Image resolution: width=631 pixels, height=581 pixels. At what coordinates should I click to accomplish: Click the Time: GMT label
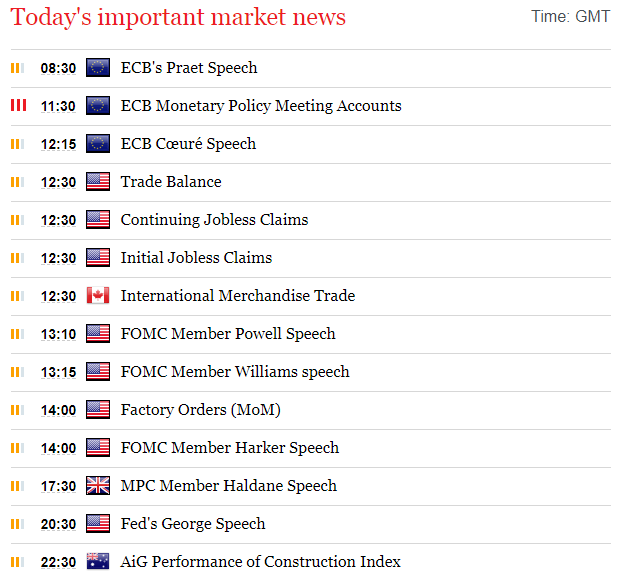click(571, 16)
